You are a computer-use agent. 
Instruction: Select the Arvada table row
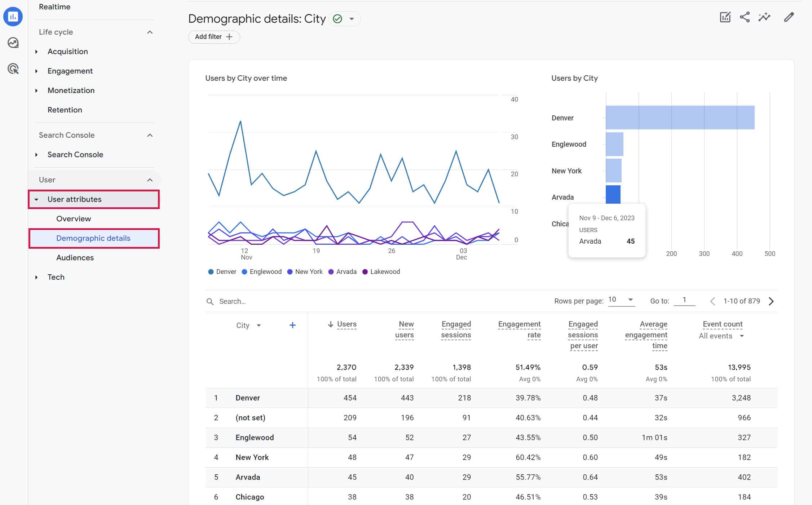click(491, 477)
